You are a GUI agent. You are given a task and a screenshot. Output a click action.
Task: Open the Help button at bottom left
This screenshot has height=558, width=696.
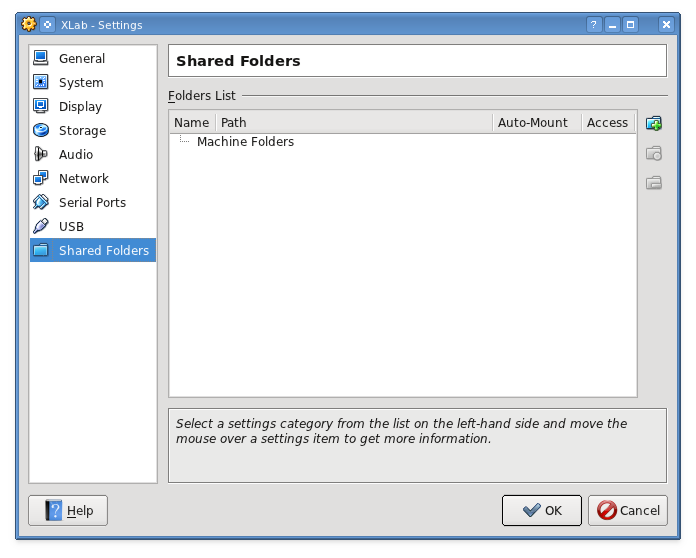68,510
